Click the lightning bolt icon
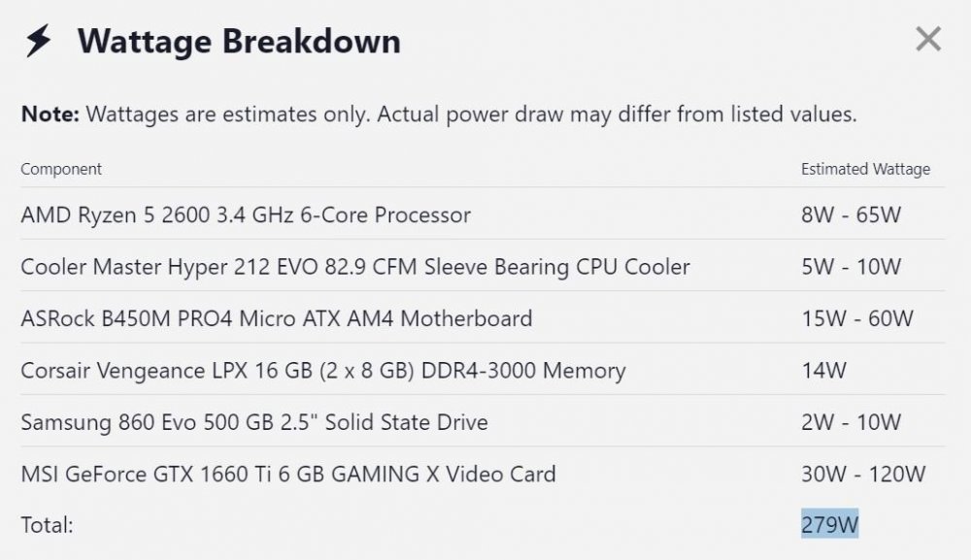This screenshot has height=560, width=971. click(39, 41)
